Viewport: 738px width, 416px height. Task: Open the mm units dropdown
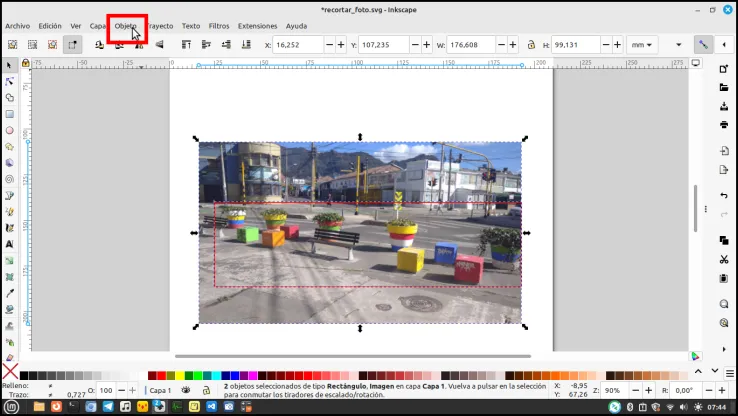click(642, 45)
